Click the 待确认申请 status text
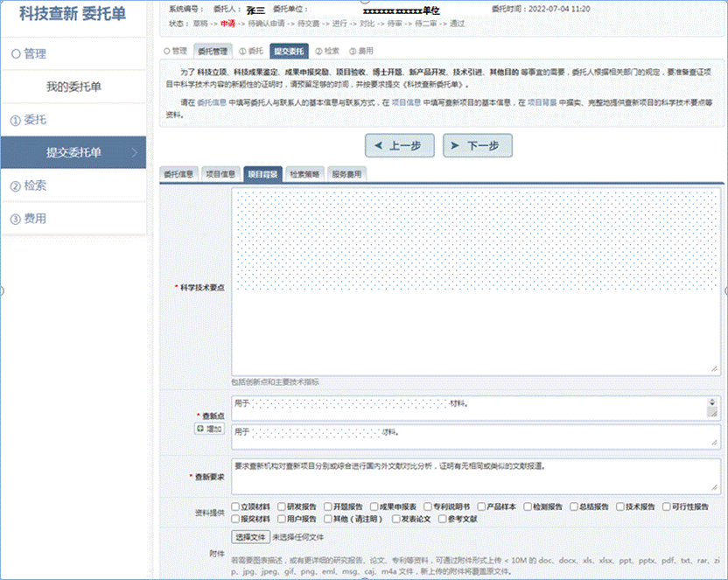Screen dimensions: 728x580 pos(267,24)
